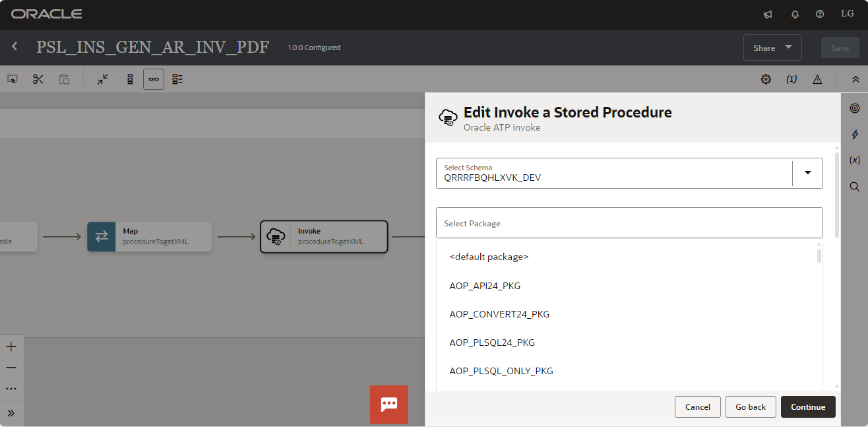Open the Share dropdown
Screen dimensions: 868x427
[772, 48]
